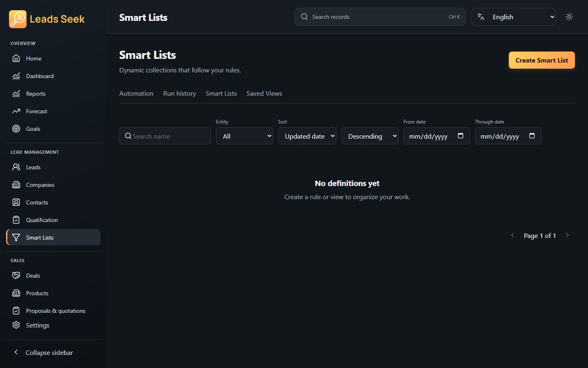Click the Proposals & quotations clipboard icon

click(16, 311)
